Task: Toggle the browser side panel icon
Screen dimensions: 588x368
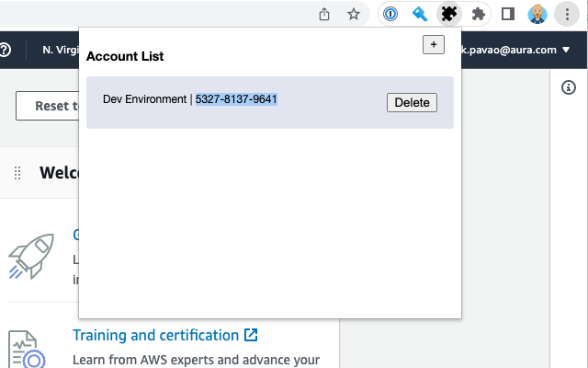Action: tap(508, 15)
